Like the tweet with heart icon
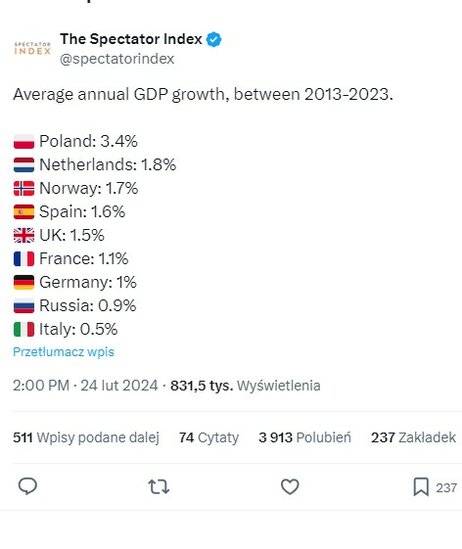 [290, 487]
